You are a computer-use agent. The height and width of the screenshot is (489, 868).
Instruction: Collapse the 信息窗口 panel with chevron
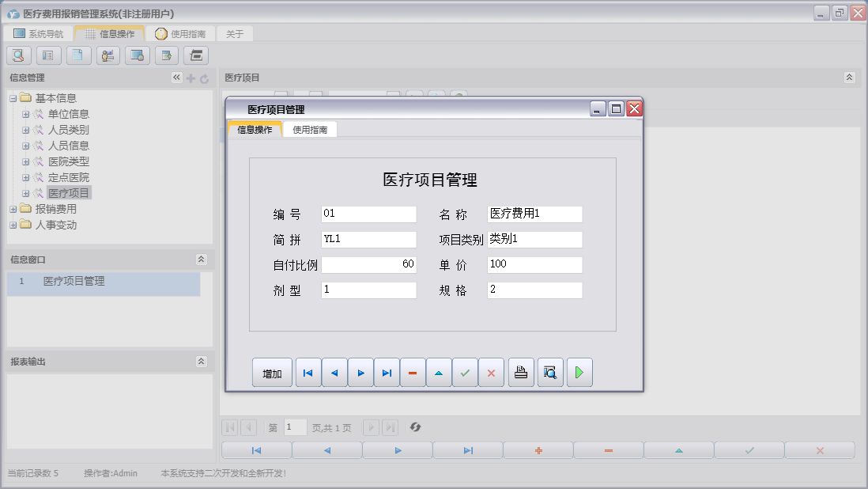pos(201,259)
